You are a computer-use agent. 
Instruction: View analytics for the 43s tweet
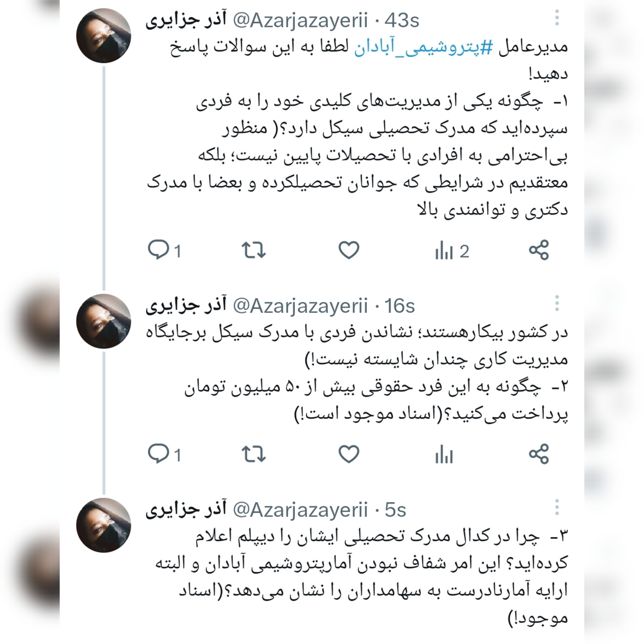pyautogui.click(x=452, y=251)
